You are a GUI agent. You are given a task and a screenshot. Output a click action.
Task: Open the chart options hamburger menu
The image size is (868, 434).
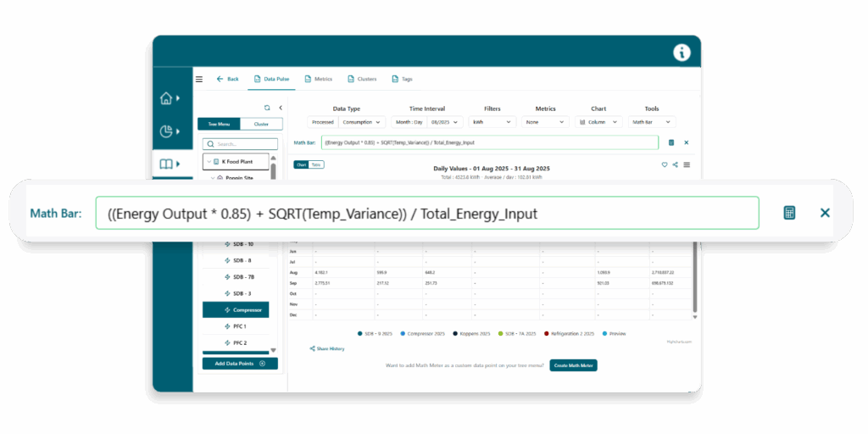coord(687,164)
